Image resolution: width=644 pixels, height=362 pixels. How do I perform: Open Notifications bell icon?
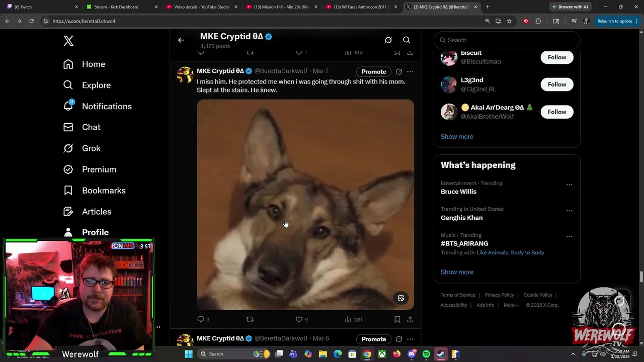point(68,106)
